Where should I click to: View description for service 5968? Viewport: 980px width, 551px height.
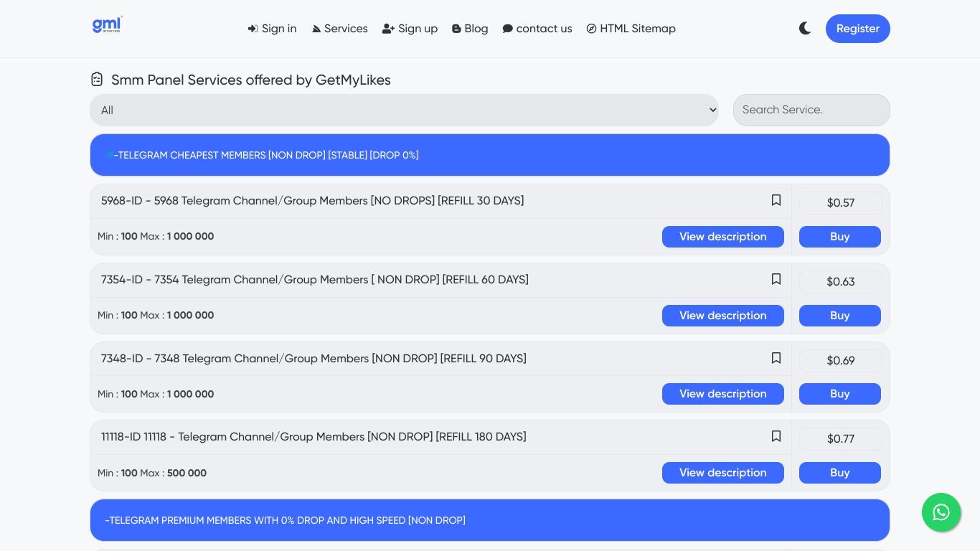pos(722,237)
